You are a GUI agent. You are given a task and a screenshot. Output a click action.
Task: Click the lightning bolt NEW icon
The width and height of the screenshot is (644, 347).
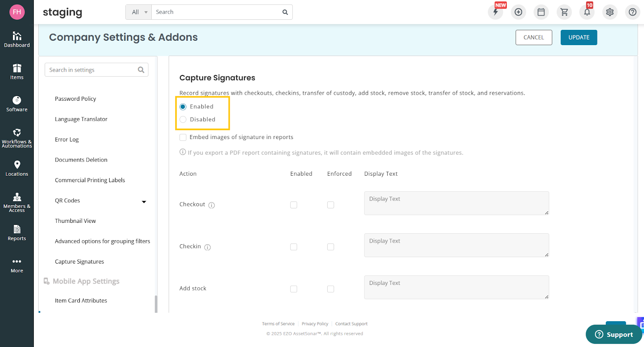tap(496, 12)
